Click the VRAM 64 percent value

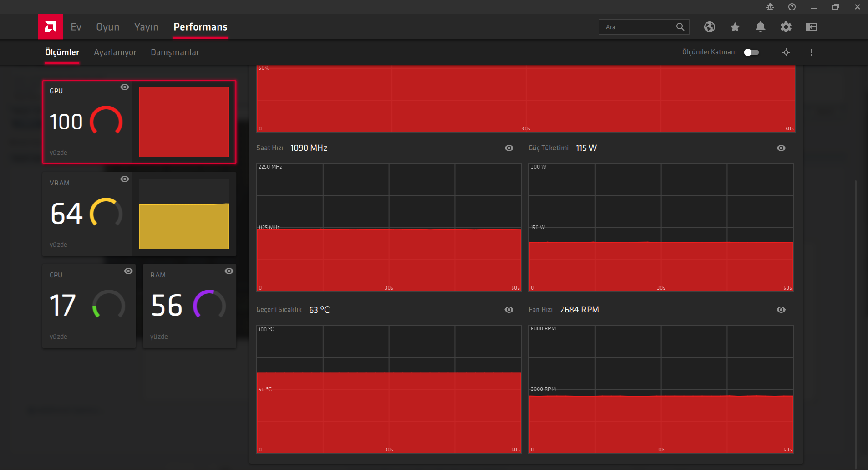(x=67, y=214)
